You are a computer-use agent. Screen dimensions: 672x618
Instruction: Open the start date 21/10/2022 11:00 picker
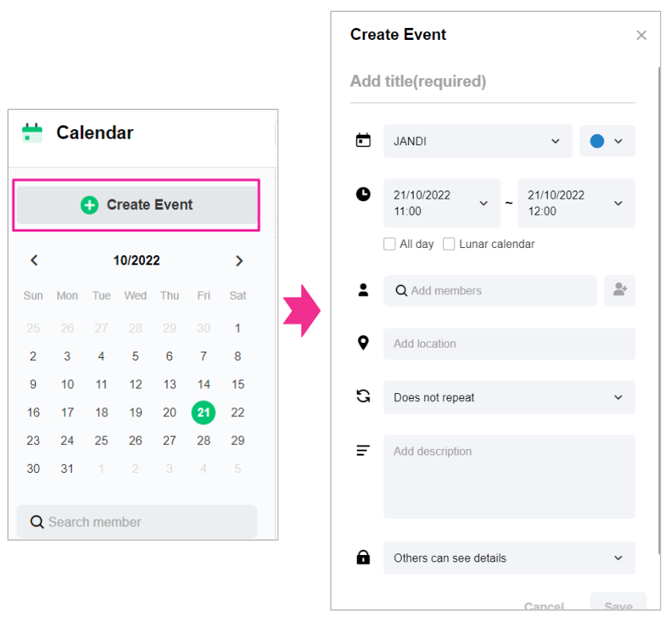442,203
